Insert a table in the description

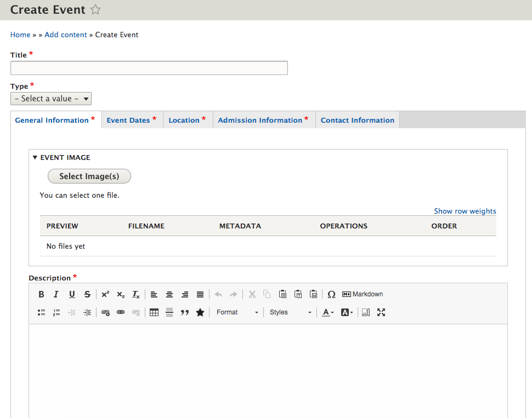[x=154, y=312]
